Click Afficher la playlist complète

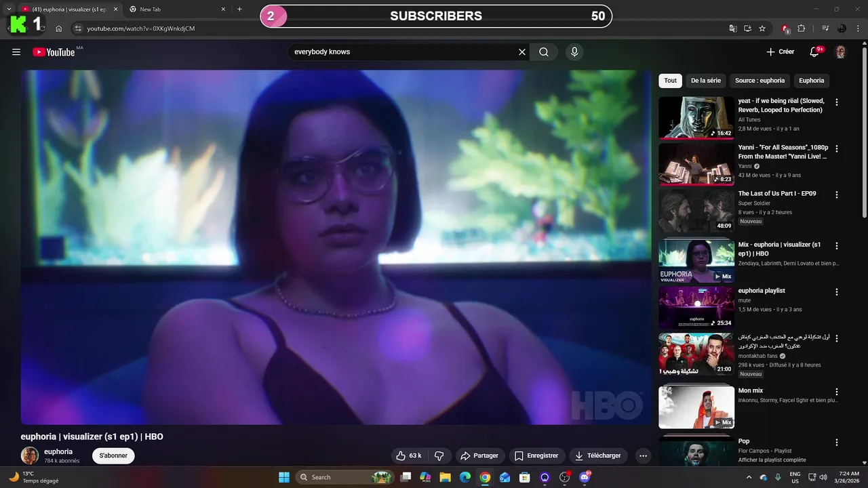[x=772, y=460]
